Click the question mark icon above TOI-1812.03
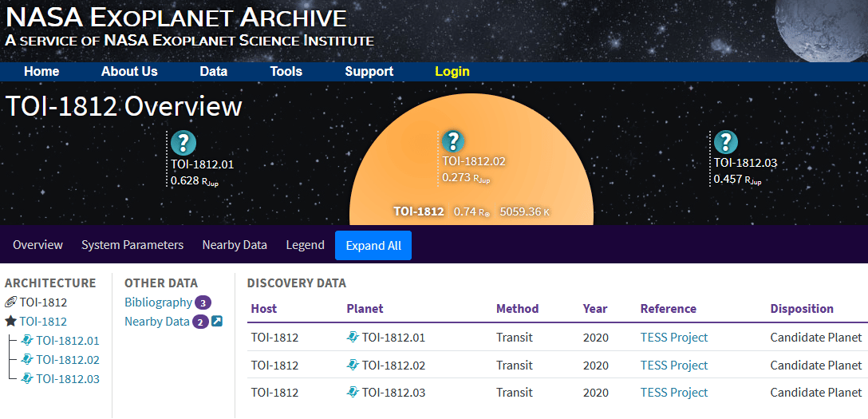 [x=726, y=142]
